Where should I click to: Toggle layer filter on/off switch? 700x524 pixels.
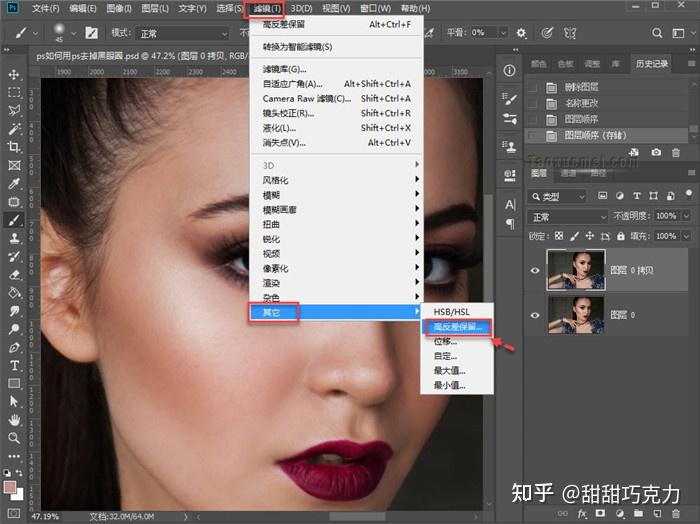pyautogui.click(x=689, y=194)
